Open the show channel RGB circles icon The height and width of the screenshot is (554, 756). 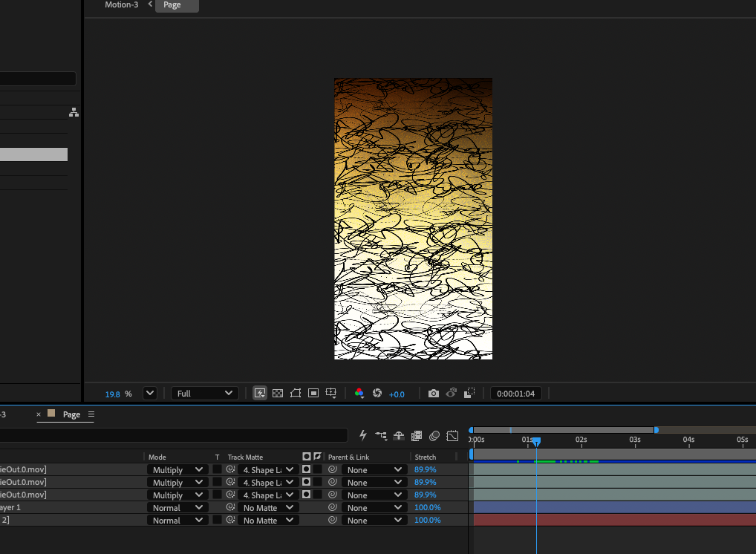click(359, 393)
